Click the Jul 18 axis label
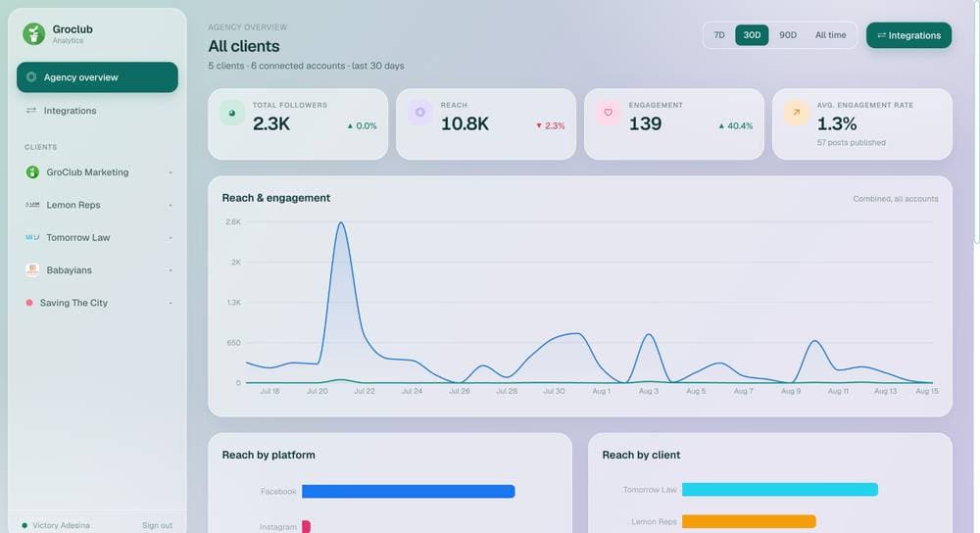Screen dimensions: 980x533 (x=269, y=391)
